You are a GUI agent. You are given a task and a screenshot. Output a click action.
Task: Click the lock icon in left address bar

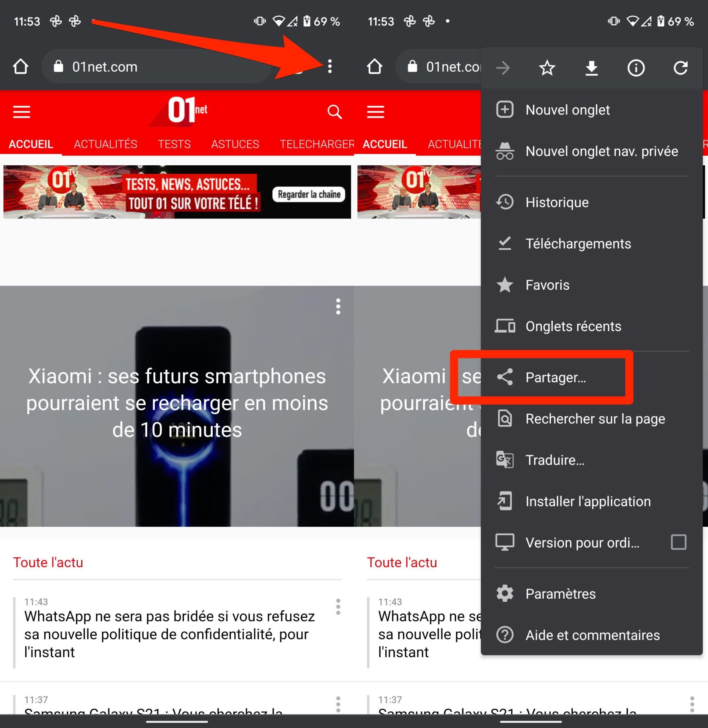(x=58, y=66)
